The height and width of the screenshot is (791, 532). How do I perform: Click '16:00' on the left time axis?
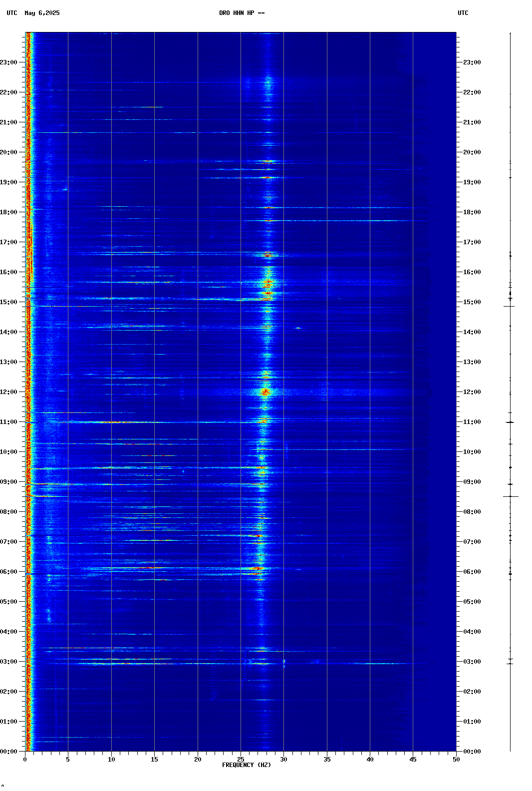click(8, 272)
